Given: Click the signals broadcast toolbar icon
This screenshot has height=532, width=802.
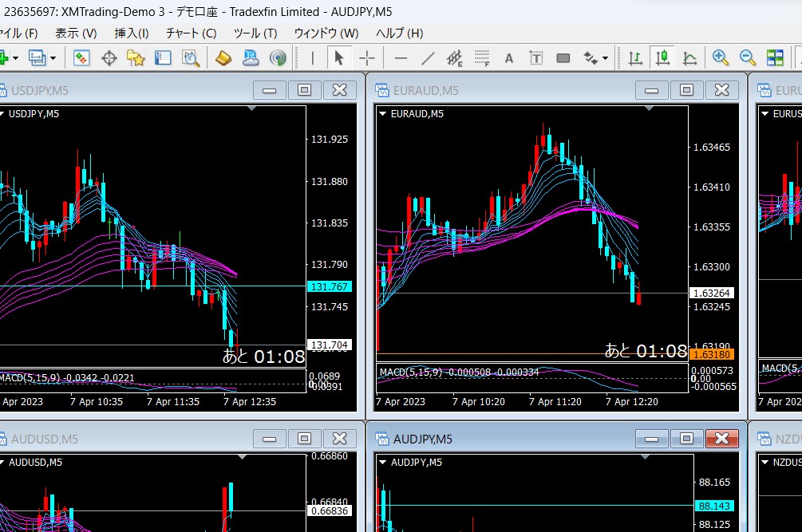Looking at the screenshot, I should pyautogui.click(x=278, y=58).
